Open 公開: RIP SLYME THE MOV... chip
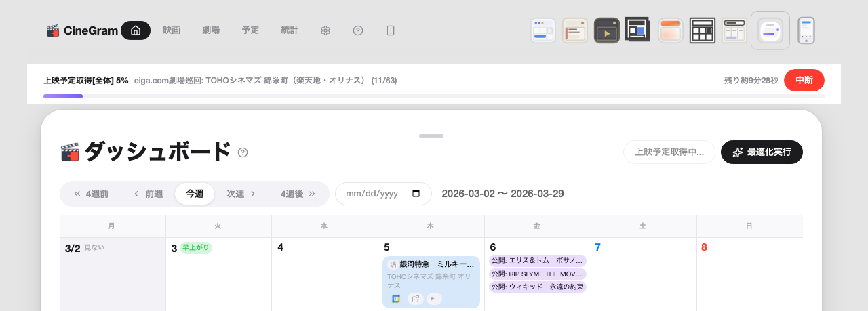Screen dimensions: 868x311 coord(537,274)
